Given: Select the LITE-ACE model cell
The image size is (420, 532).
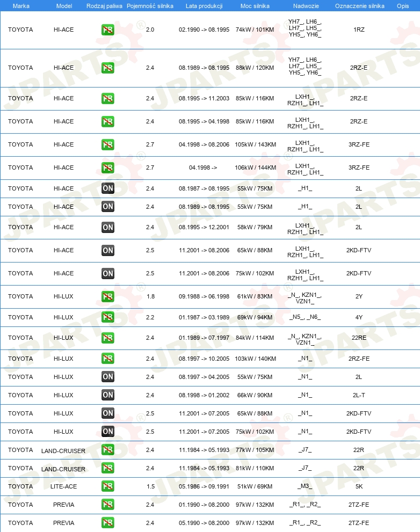Looking at the screenshot, I should [x=63, y=486].
